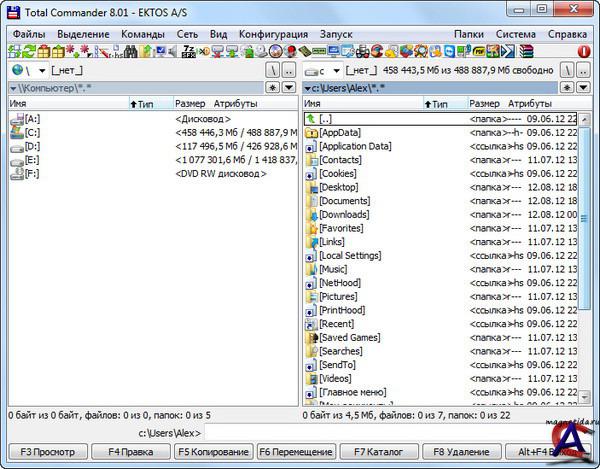Open the Конфигурация menu
Screen dimensions: 600x469
click(273, 33)
